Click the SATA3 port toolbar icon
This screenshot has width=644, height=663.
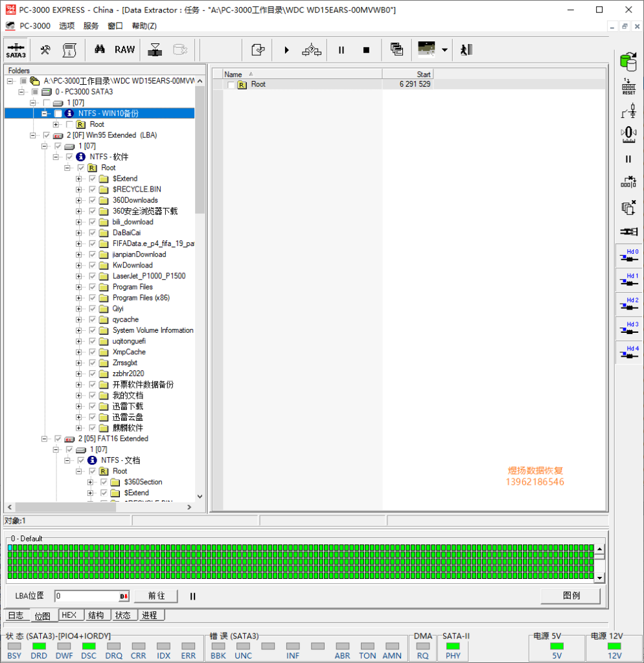tap(16, 50)
